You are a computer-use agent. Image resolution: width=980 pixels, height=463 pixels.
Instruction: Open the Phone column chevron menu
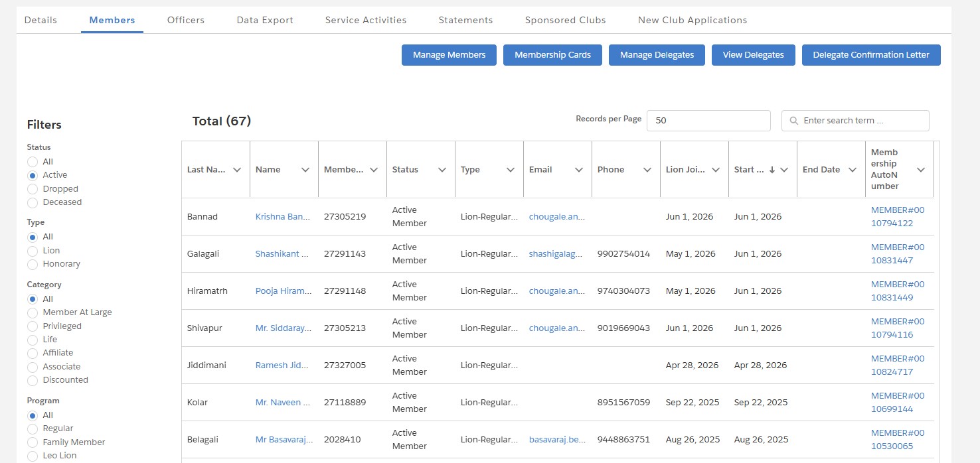(647, 170)
